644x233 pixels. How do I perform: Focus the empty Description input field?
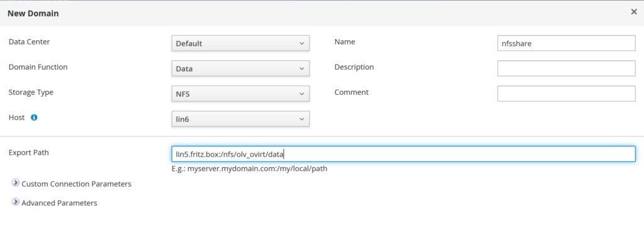[567, 68]
